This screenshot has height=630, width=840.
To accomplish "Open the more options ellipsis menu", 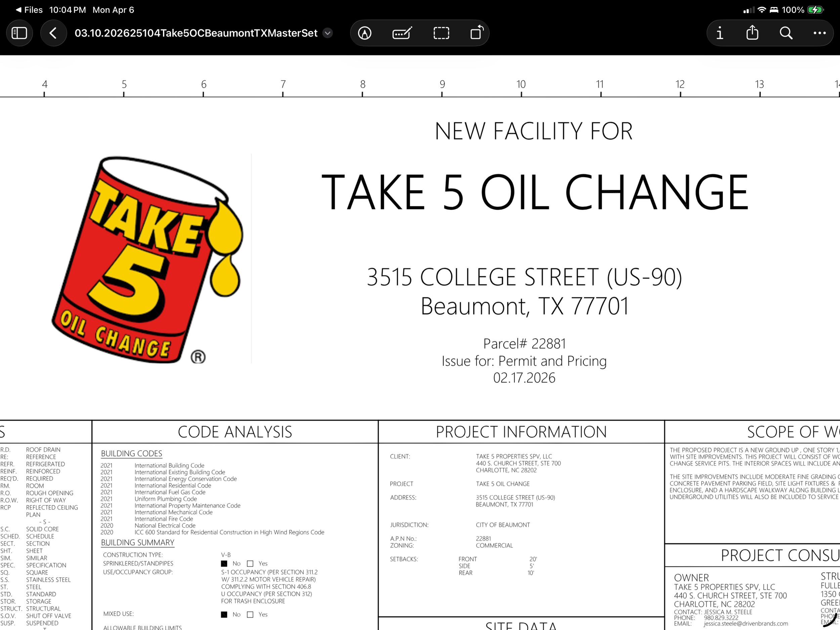I will [819, 33].
